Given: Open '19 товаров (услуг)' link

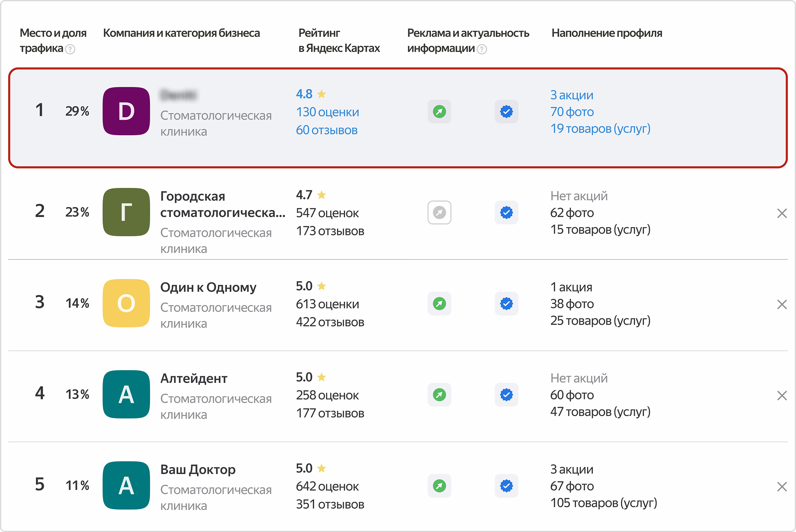Looking at the screenshot, I should (600, 128).
